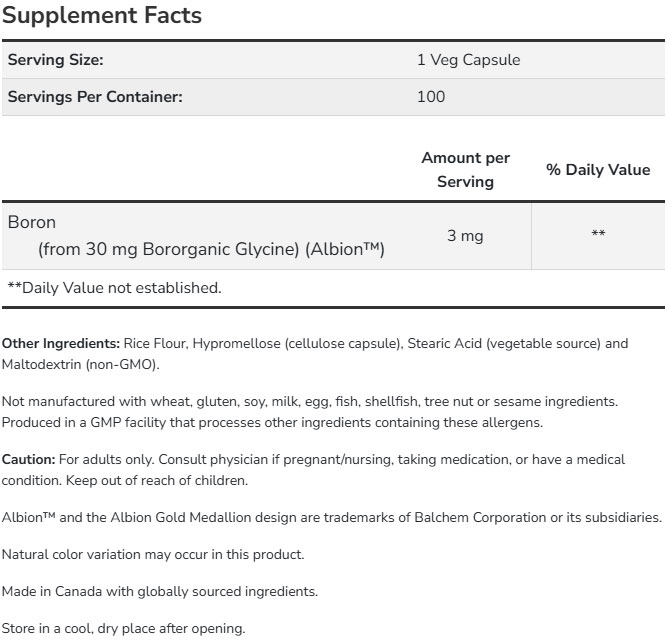The image size is (668, 640).
Task: Click the Supplement Facts heading
Action: coord(101,15)
